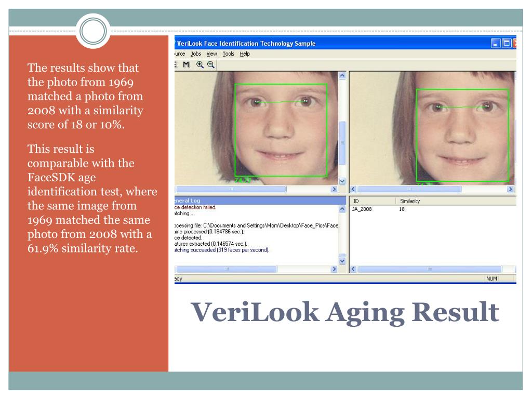Image resolution: width=532 pixels, height=399 pixels.
Task: Click right image pane's scroll right arrow
Action: [511, 189]
